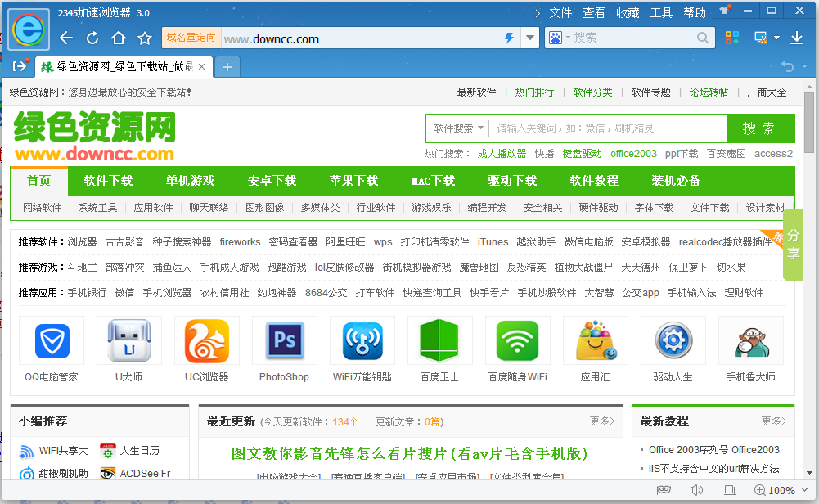Go to browser home page icon

(119, 38)
